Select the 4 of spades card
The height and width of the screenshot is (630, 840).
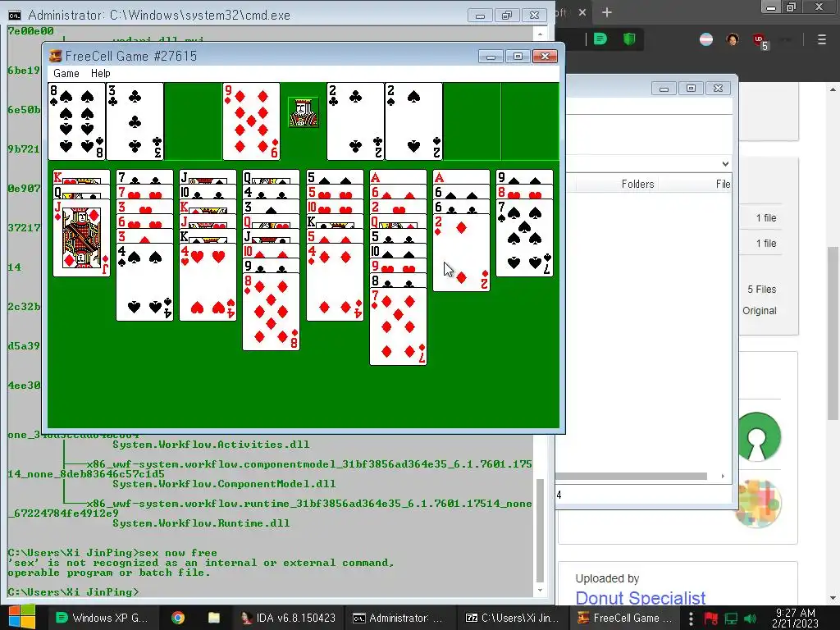(144, 282)
